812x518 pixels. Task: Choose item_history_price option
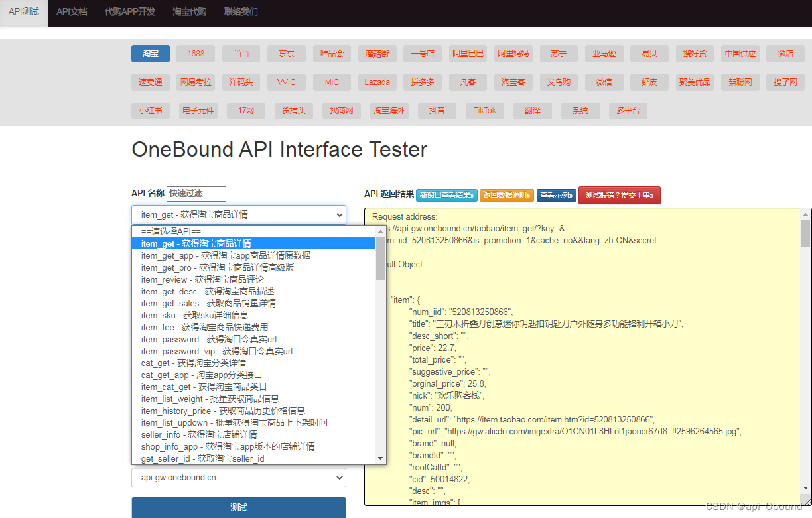tap(254, 411)
